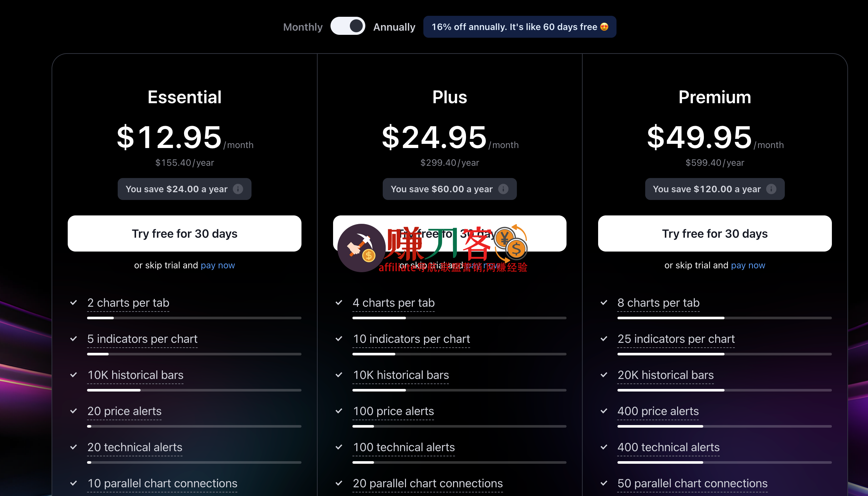Click the 16% off annually badge
This screenshot has width=868, height=496.
519,27
